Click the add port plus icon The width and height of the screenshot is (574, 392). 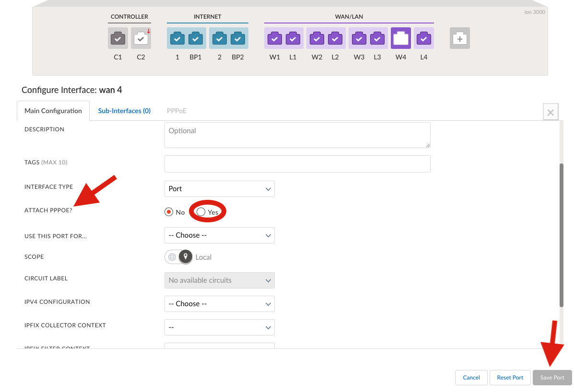[460, 38]
